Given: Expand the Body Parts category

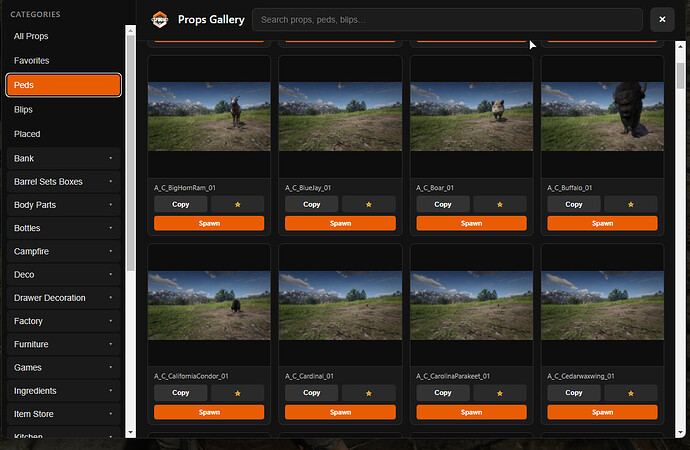Looking at the screenshot, I should 63,205.
